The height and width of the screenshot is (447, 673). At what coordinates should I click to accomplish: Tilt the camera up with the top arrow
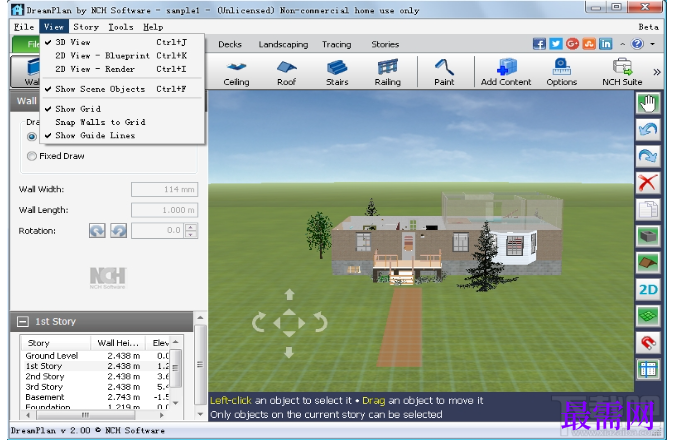[x=289, y=295]
